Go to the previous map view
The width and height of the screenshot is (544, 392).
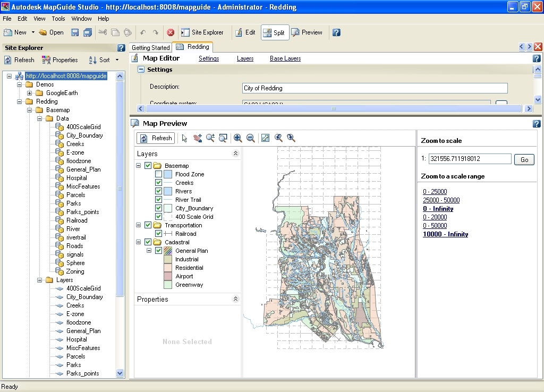coord(278,138)
